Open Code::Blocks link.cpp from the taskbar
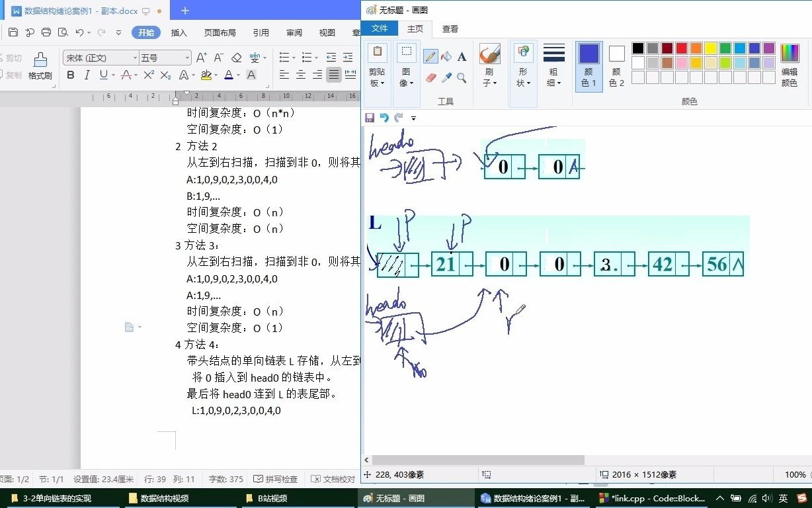The width and height of the screenshot is (812, 508). click(651, 497)
